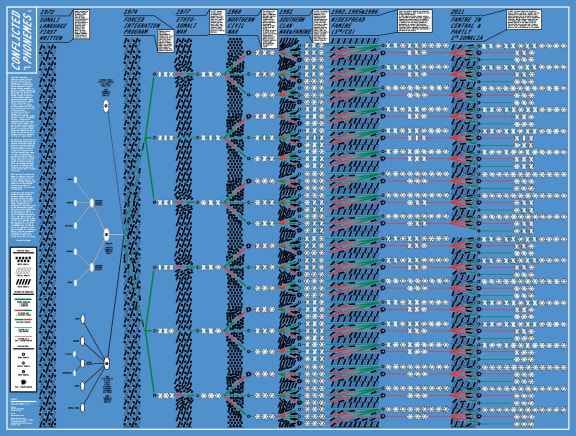Click the Conflicted Phonemes title box
576x436 pixels.
tap(22, 40)
